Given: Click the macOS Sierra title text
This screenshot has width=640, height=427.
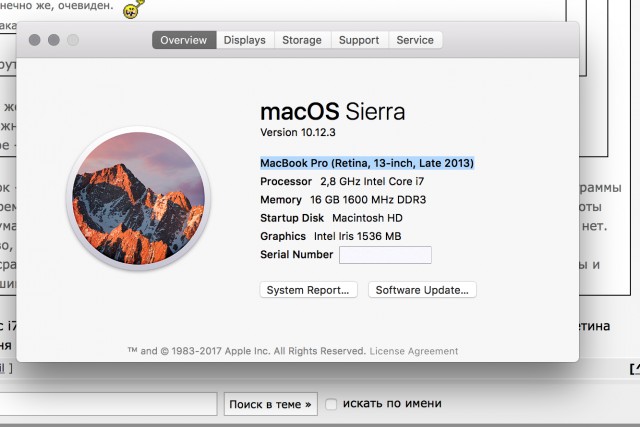Looking at the screenshot, I should pos(333,111).
